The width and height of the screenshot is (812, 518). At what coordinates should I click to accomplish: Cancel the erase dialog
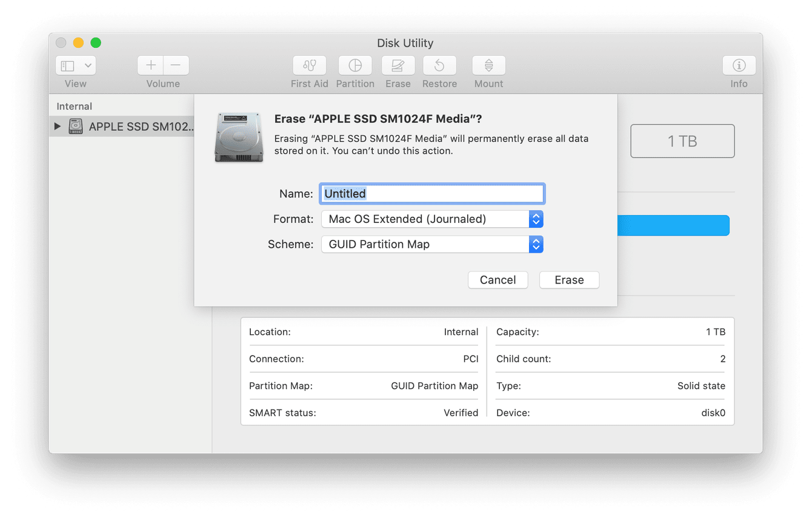(498, 280)
